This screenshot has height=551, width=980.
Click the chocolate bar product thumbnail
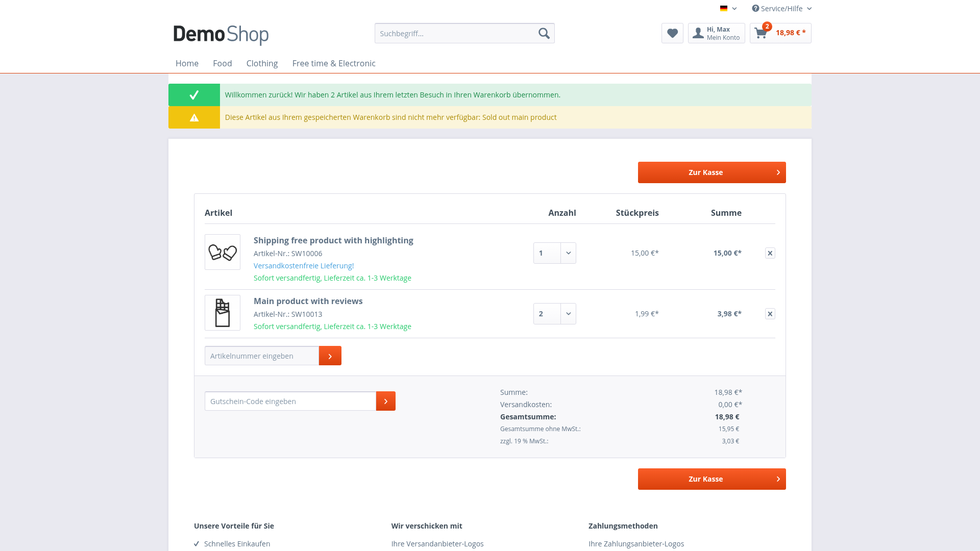click(223, 313)
